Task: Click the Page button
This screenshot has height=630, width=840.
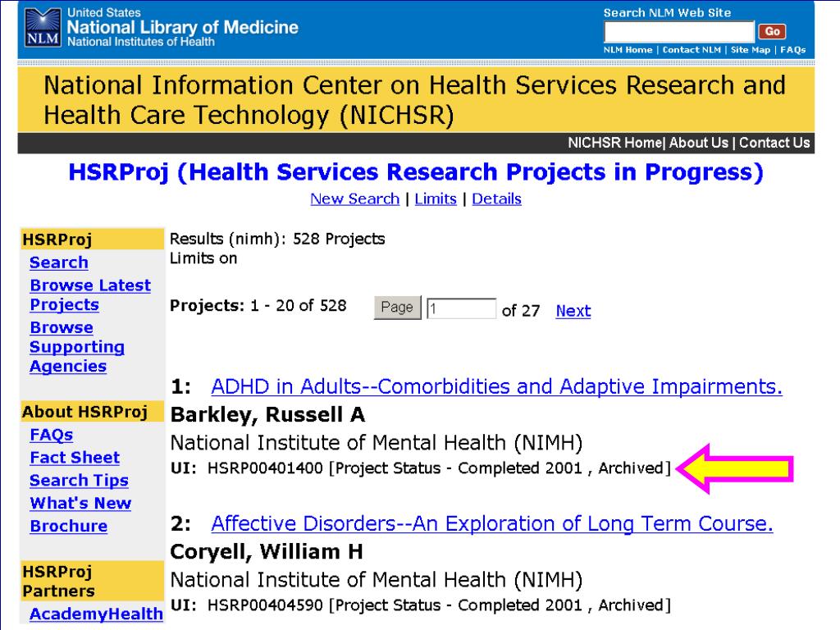Action: [397, 308]
